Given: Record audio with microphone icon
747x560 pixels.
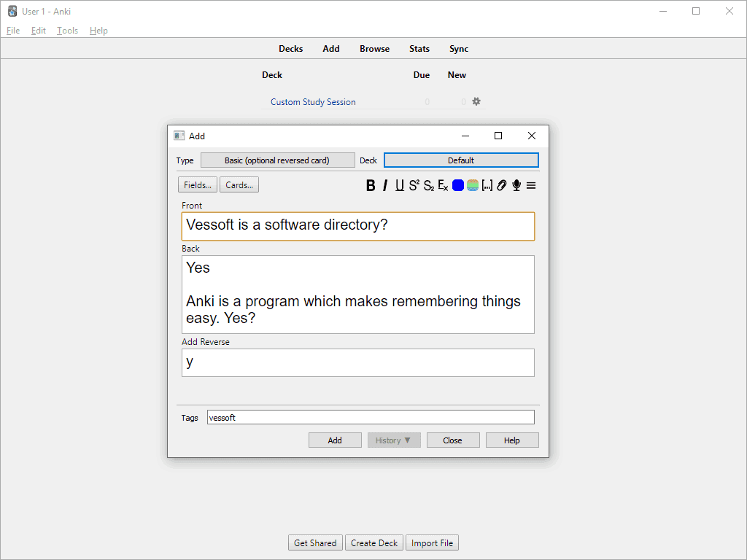Looking at the screenshot, I should (x=516, y=185).
